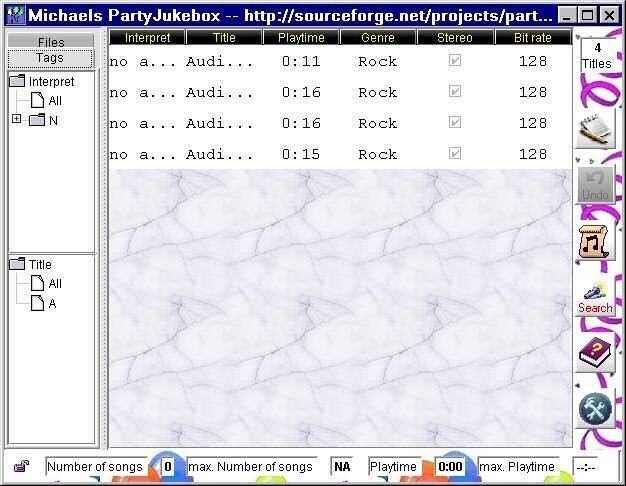Click the Number of songs value 0
Image resolution: width=626 pixels, height=486 pixels.
tap(168, 466)
